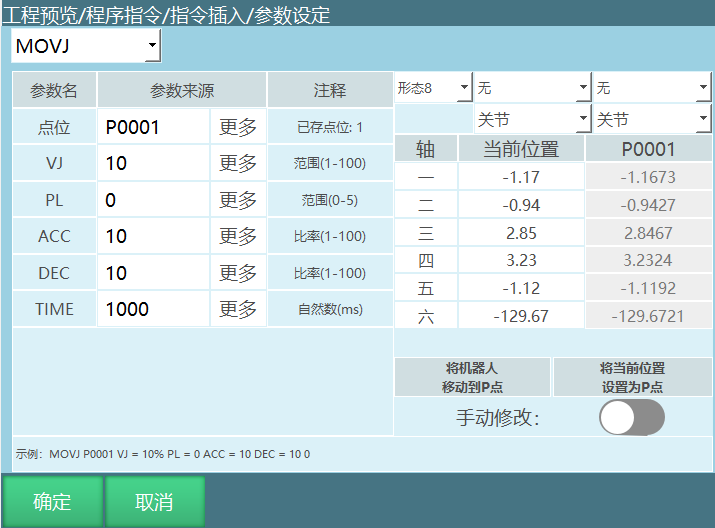Click the breadcrumb title 工程预览/程序指令/指令插入/参数设定
The image size is (715, 528).
click(166, 15)
